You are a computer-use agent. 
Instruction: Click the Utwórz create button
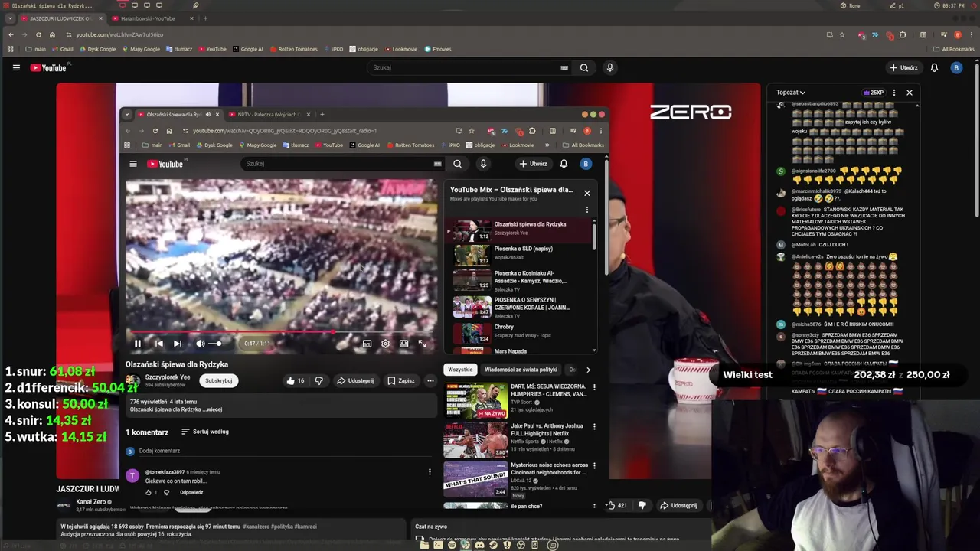point(903,67)
